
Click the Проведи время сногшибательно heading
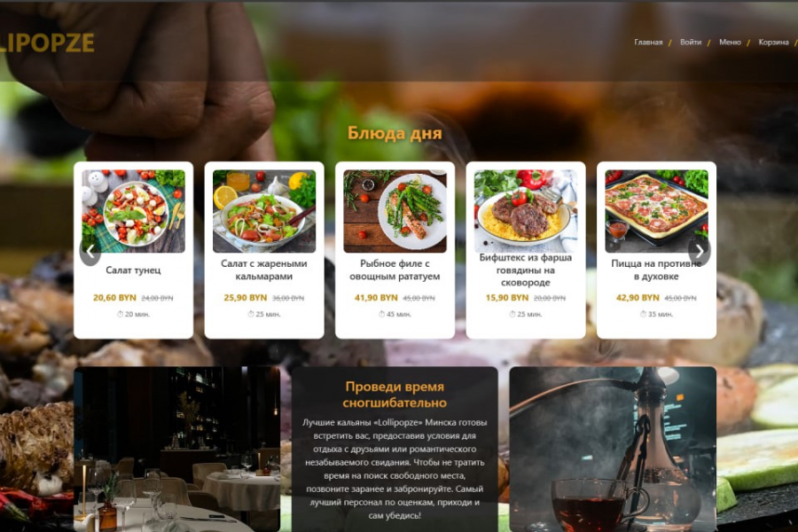tap(395, 395)
